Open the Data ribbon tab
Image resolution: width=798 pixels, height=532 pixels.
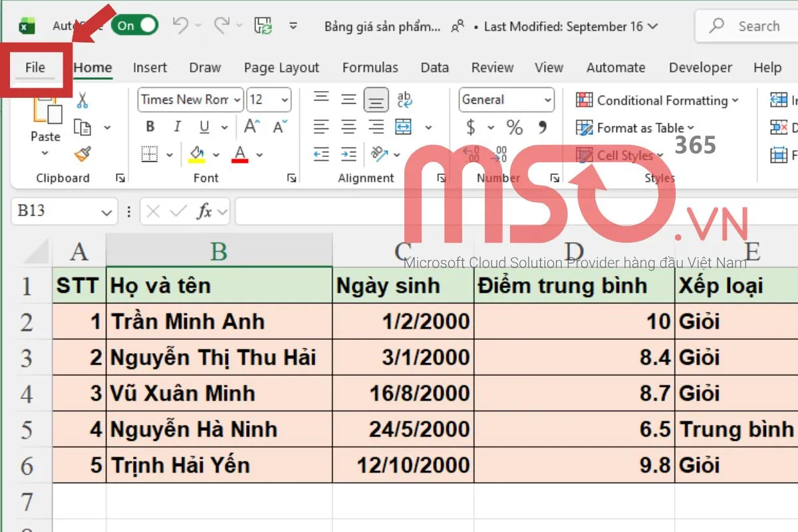coord(434,67)
